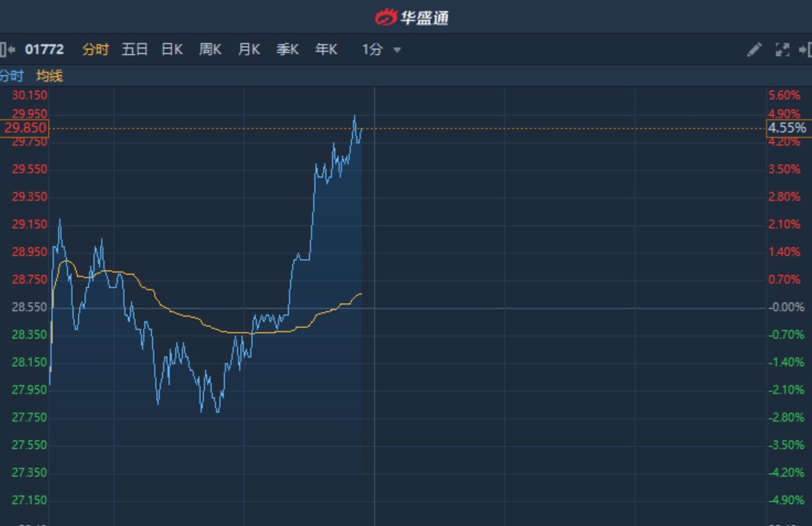
Task: Click the chart's peak near 29.950
Action: click(355, 116)
